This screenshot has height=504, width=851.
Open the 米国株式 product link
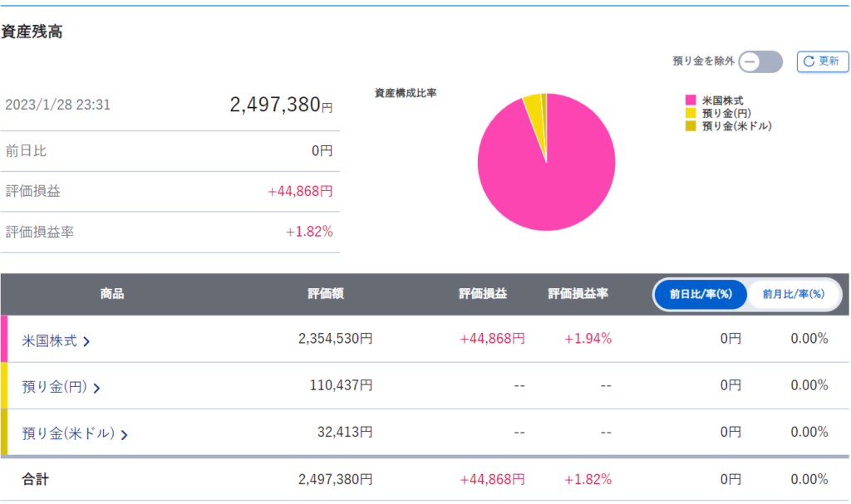pyautogui.click(x=49, y=340)
